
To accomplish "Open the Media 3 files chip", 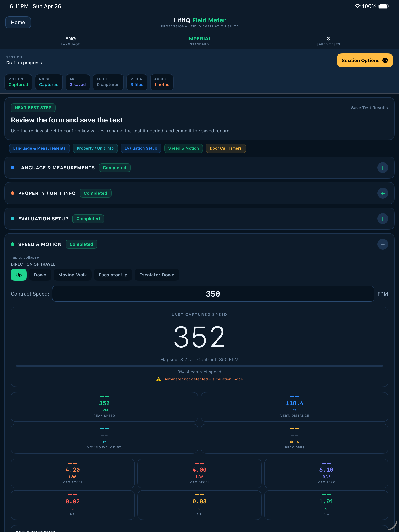I will pyautogui.click(x=137, y=82).
